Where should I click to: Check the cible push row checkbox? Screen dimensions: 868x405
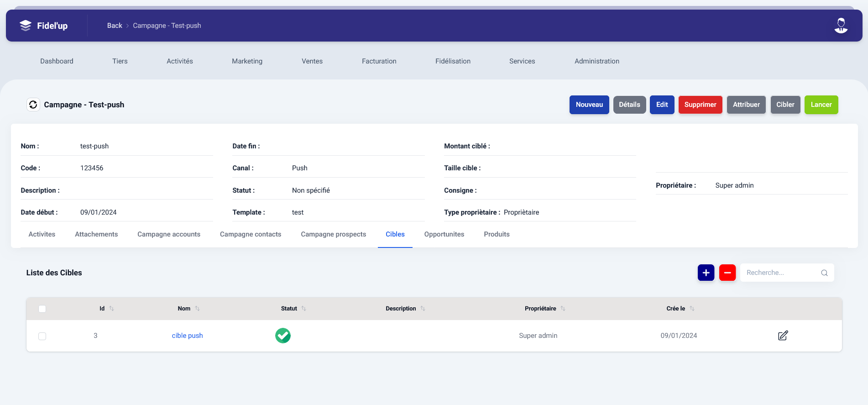click(42, 336)
